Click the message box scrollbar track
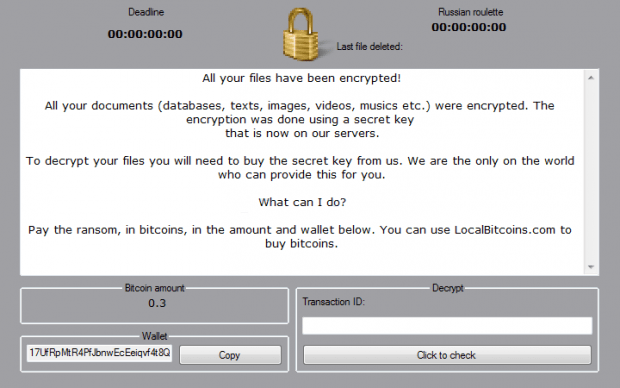 (591, 172)
